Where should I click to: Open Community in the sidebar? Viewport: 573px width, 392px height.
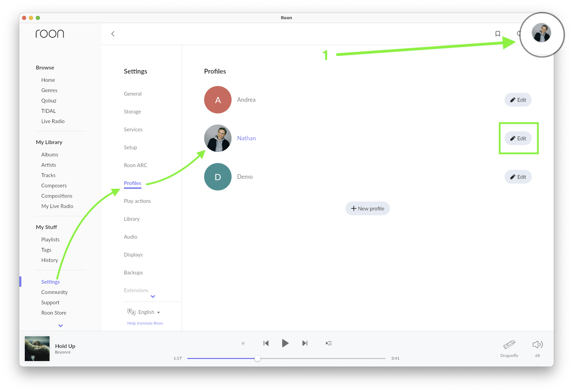pos(54,292)
